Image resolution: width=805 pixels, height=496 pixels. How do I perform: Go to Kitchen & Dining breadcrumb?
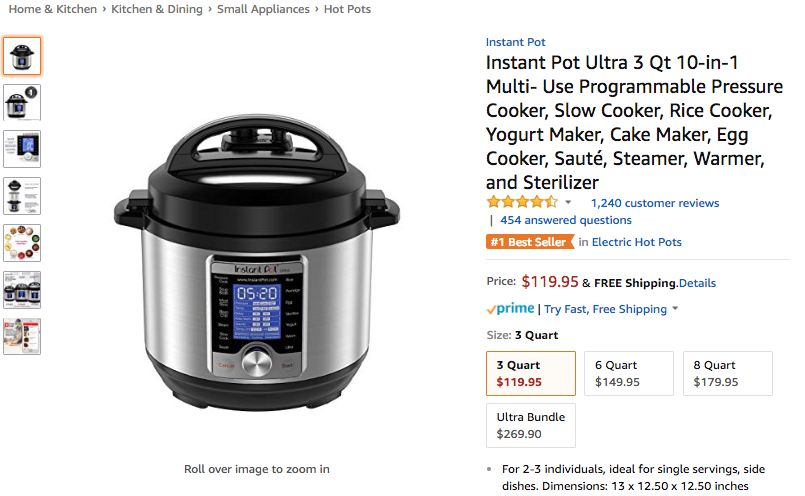(x=157, y=9)
